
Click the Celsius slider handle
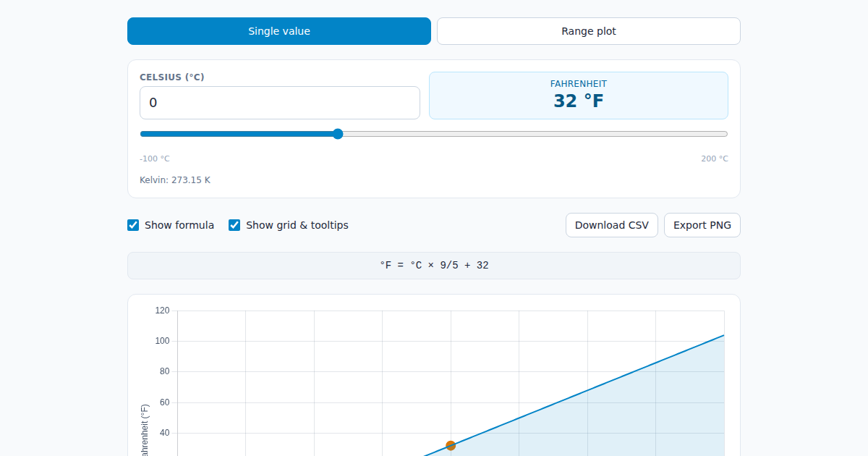coord(338,134)
